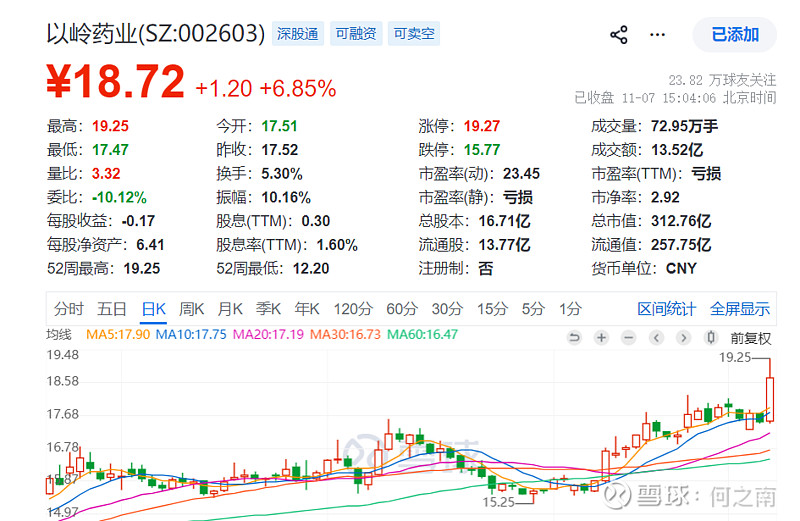Select the 周K chart tab
Viewport: 800px width, 521px height.
click(191, 309)
